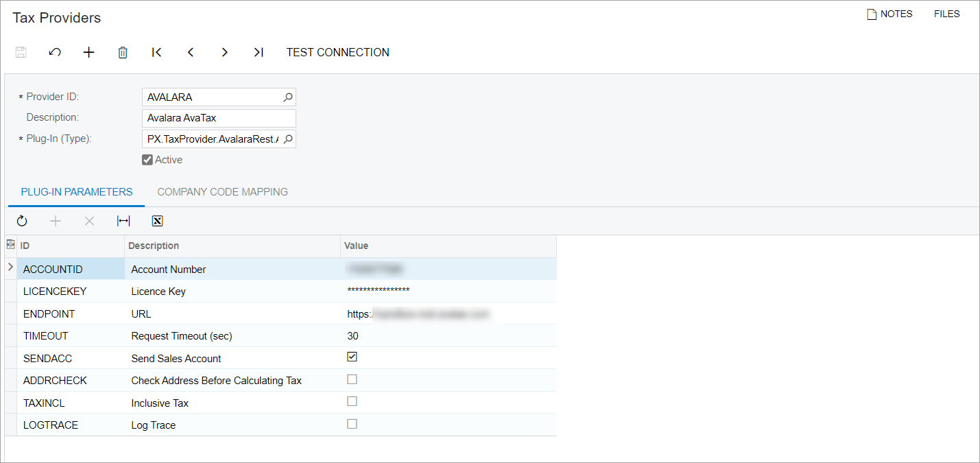Go to the previous record

pos(191,52)
